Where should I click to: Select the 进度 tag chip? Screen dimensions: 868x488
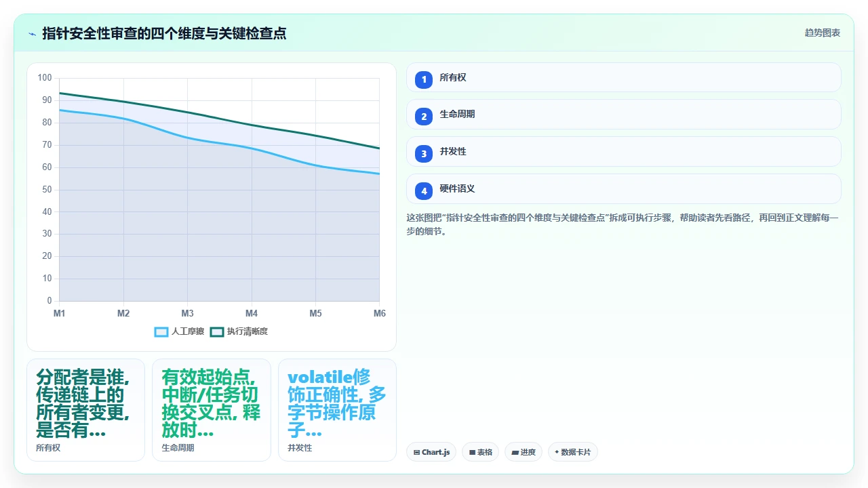(524, 452)
